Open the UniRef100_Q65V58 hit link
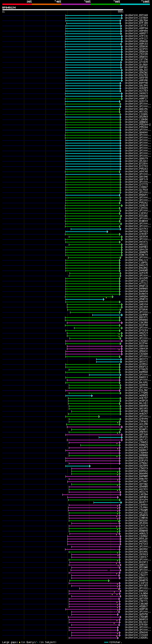Screen dimensions: 152x644 pos(137,614)
